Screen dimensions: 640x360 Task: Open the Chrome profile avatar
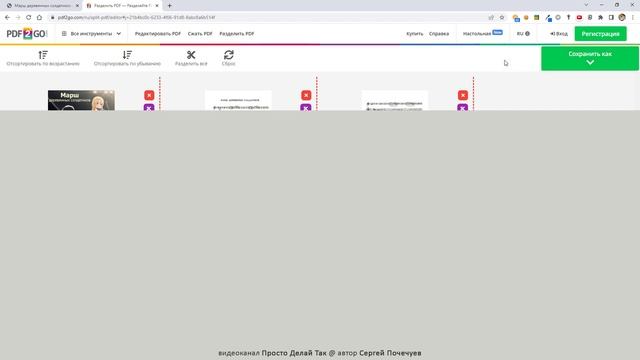(622, 18)
